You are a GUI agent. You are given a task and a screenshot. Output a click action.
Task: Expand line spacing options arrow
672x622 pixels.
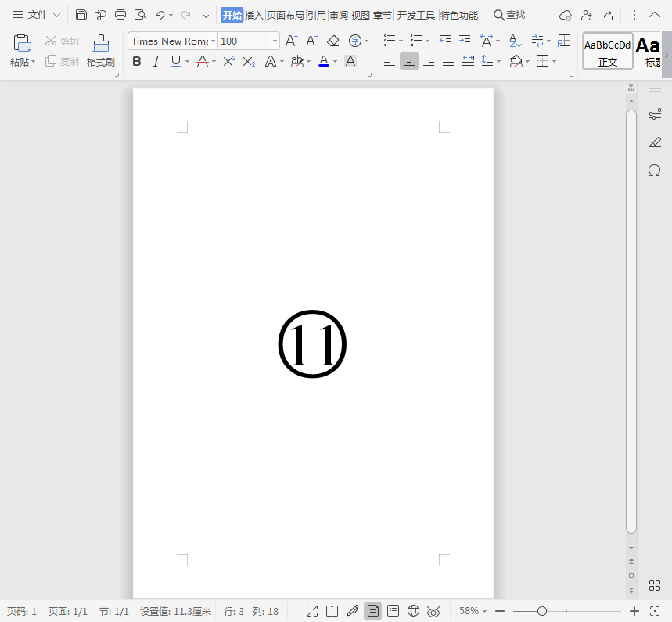498,62
